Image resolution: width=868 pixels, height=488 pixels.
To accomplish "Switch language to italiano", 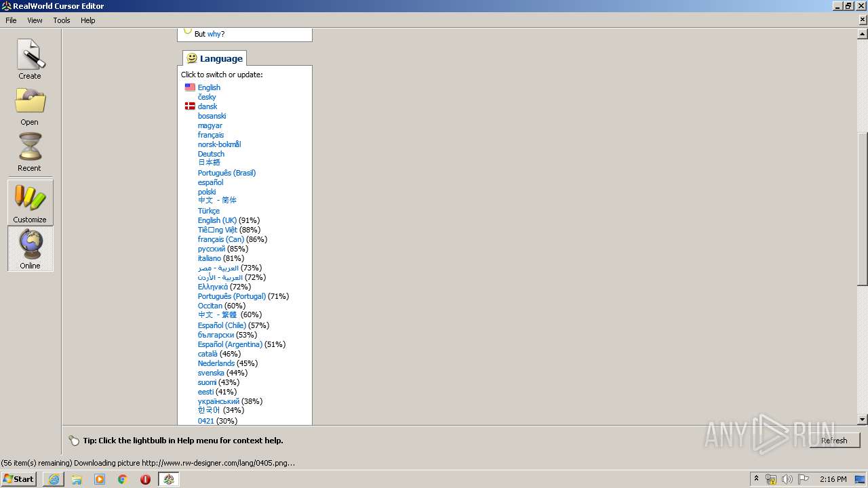I will click(210, 258).
